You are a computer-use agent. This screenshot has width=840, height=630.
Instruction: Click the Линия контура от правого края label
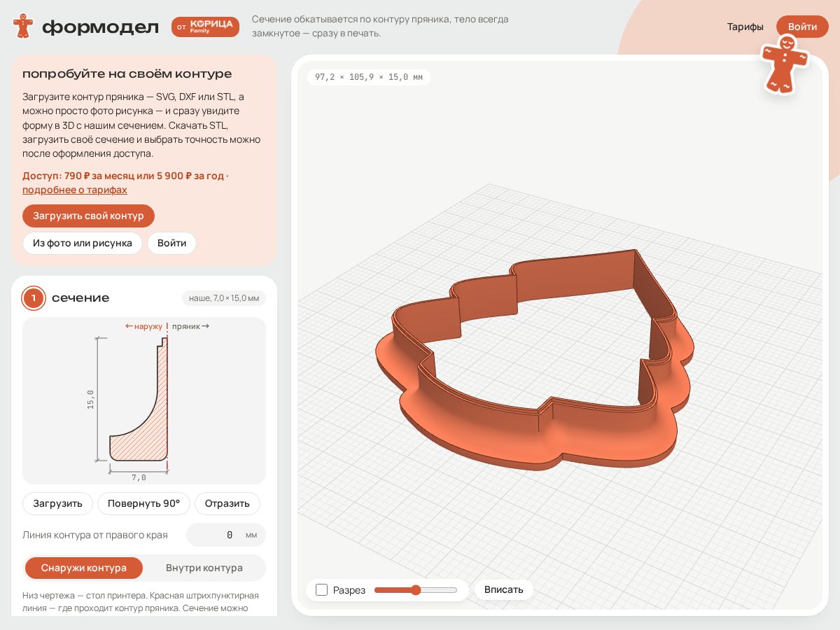pos(95,535)
